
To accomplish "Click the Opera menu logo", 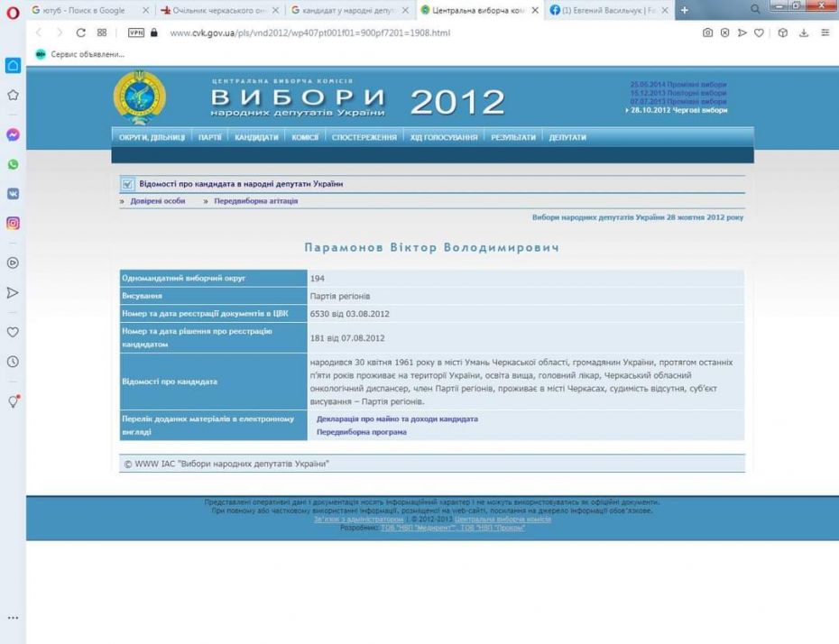I will pos(12,11).
